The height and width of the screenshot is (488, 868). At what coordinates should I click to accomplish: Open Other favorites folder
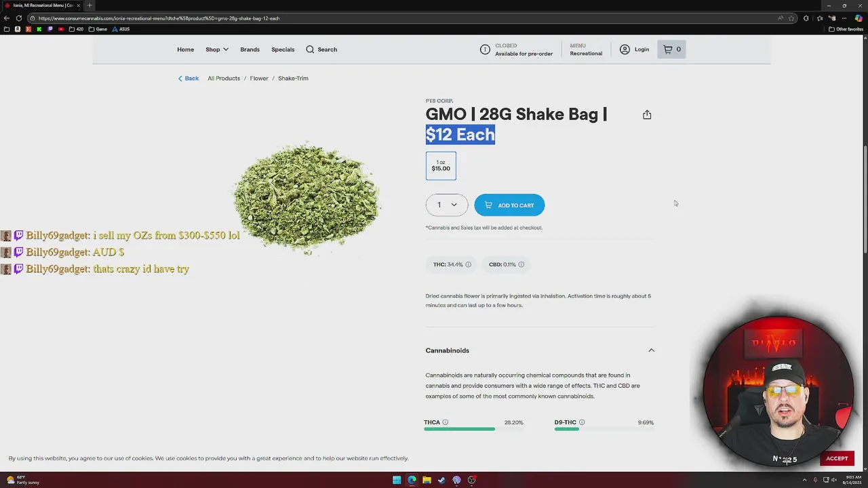[x=846, y=29]
